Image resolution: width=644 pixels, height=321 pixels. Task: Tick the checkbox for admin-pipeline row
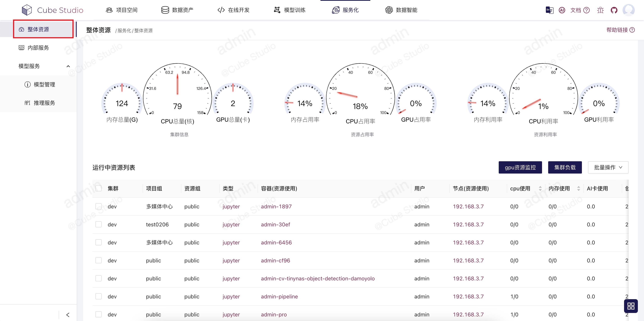coord(99,296)
